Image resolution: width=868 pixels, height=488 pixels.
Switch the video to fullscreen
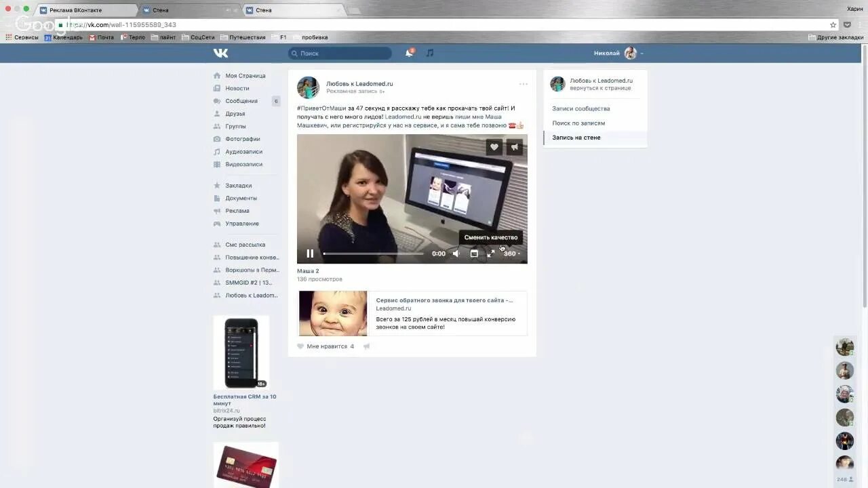click(491, 253)
